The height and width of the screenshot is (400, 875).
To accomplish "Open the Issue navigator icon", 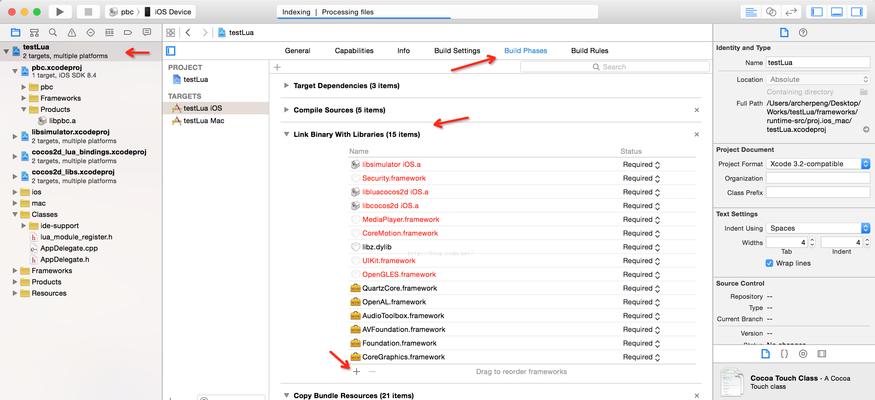I will (x=71, y=32).
